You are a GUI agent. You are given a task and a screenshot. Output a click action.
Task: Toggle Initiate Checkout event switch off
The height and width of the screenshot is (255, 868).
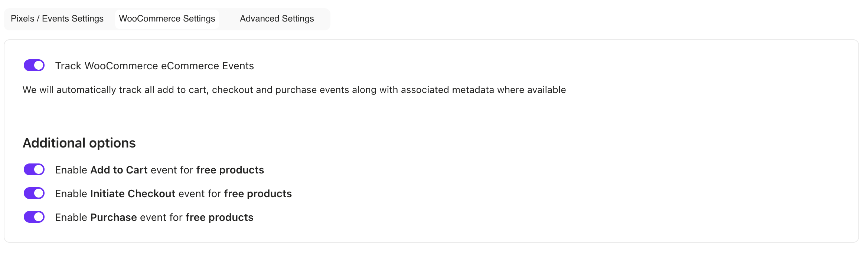tap(34, 193)
